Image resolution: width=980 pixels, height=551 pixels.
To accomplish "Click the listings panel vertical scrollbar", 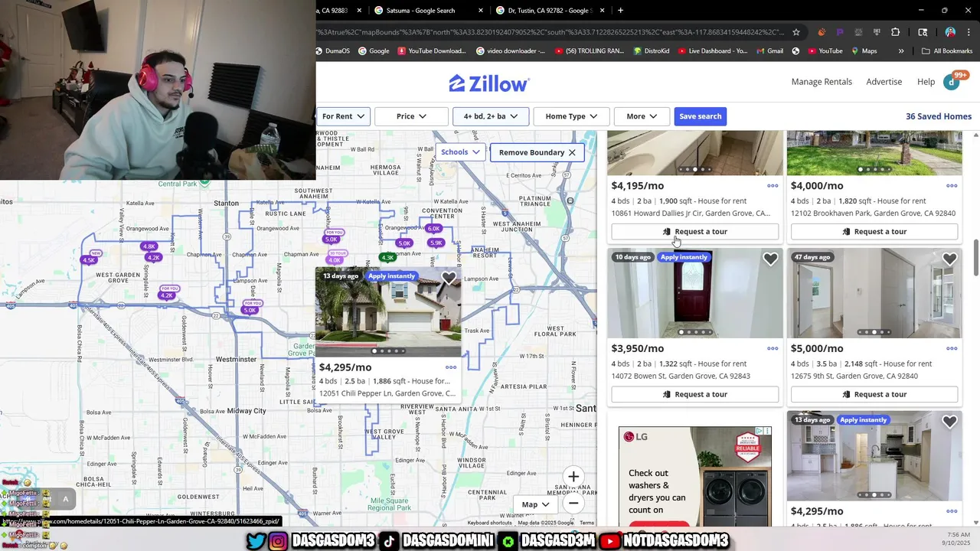I will click(x=975, y=257).
